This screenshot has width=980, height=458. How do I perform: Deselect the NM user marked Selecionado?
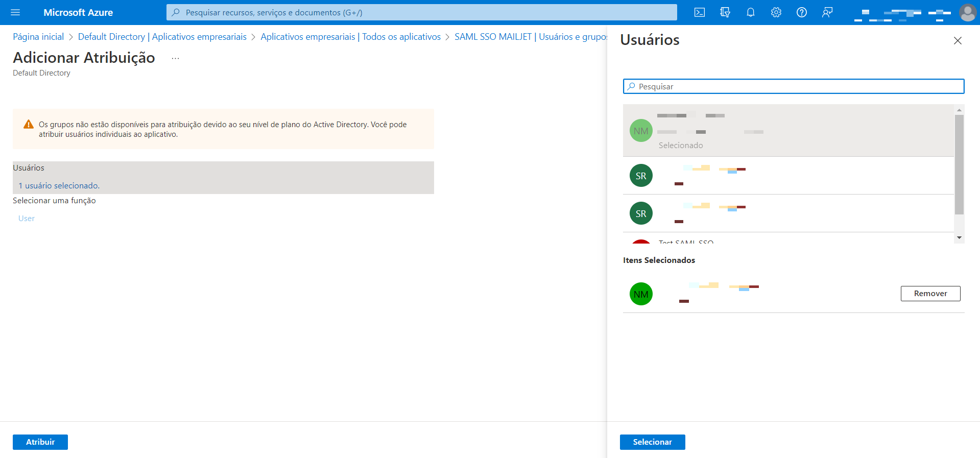[x=788, y=131]
